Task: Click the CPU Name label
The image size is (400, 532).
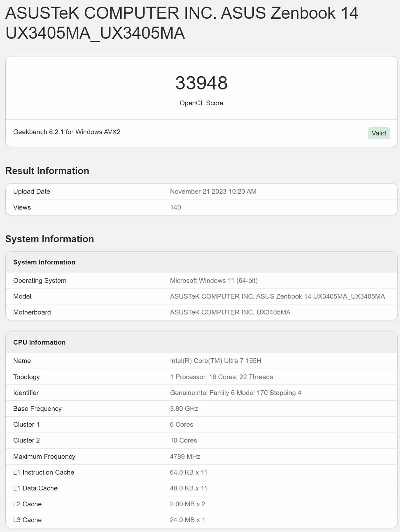Action: point(22,361)
